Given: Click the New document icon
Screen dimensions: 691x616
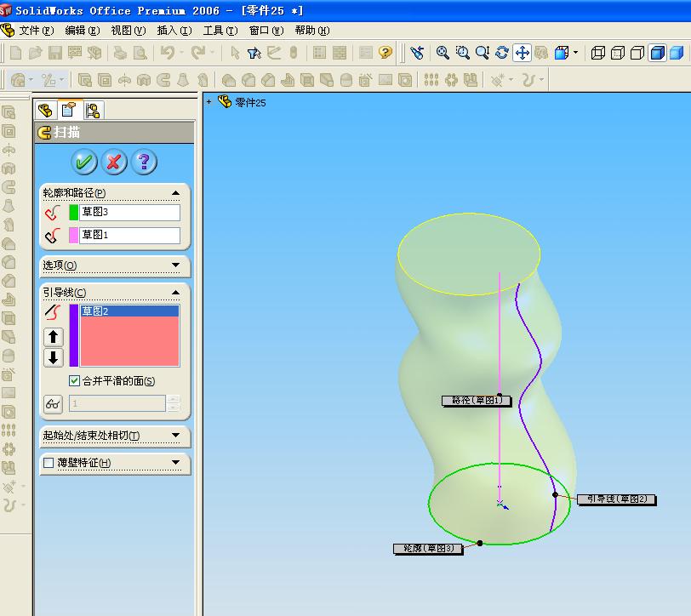Looking at the screenshot, I should pyautogui.click(x=16, y=53).
